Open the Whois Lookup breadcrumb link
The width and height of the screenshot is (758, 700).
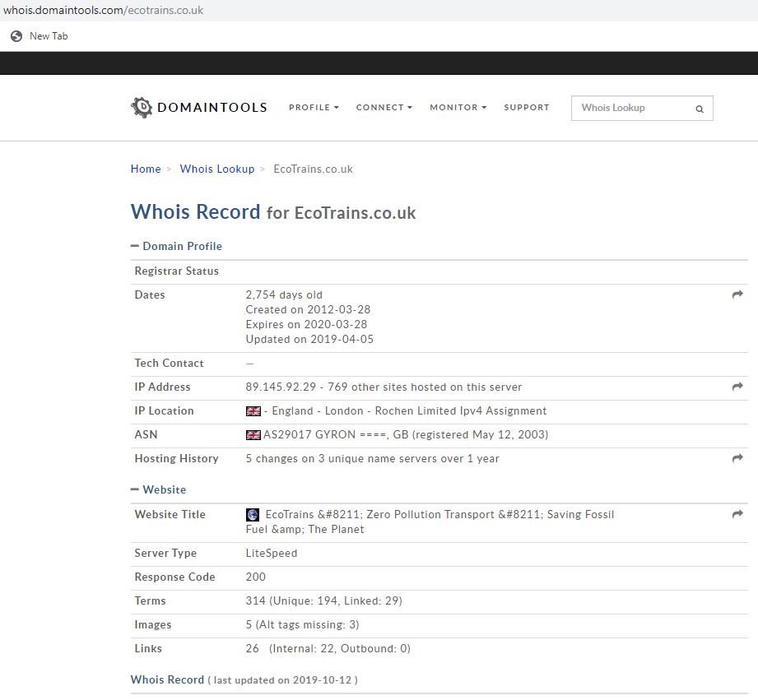(217, 169)
